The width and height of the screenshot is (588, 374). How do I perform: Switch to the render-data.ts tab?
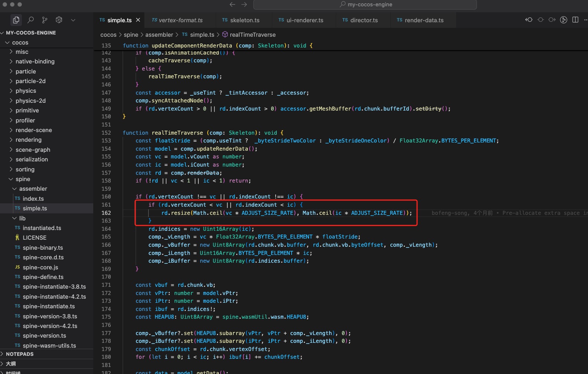(x=424, y=20)
